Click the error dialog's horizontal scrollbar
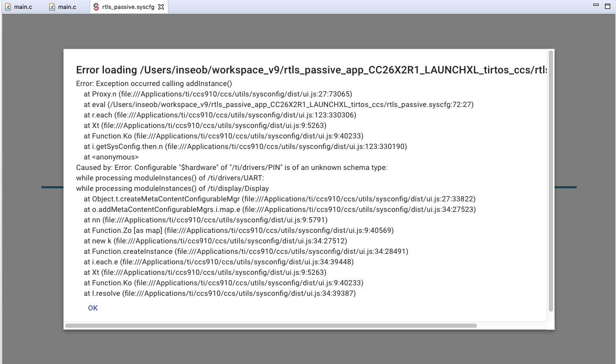616x364 pixels. pyautogui.click(x=271, y=326)
